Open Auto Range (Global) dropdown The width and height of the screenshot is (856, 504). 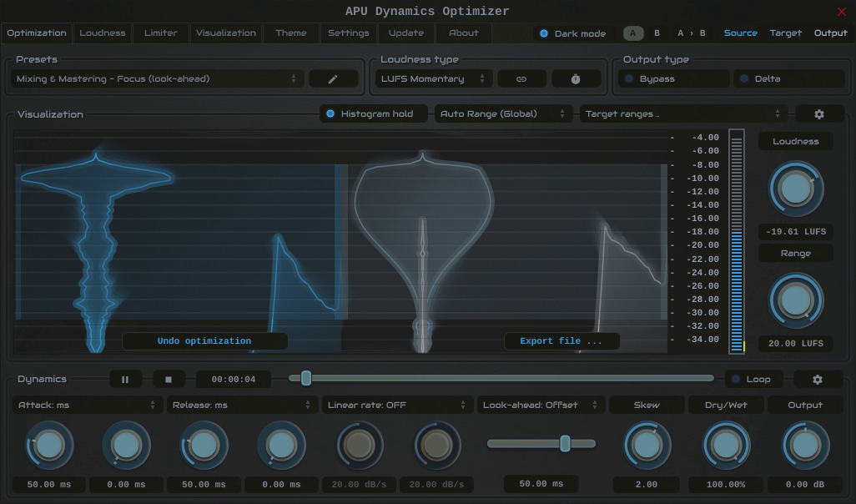[503, 114]
